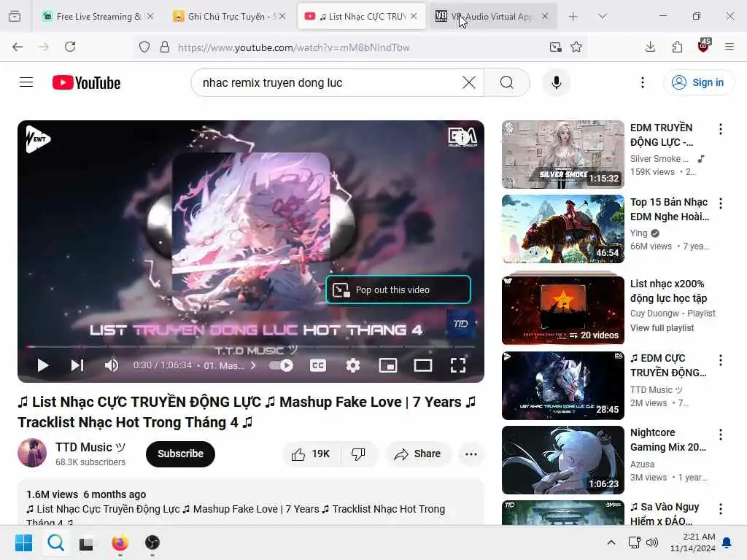Switch to Ghi Chú Trực Tuyến tab
The image size is (747, 560).
click(230, 16)
